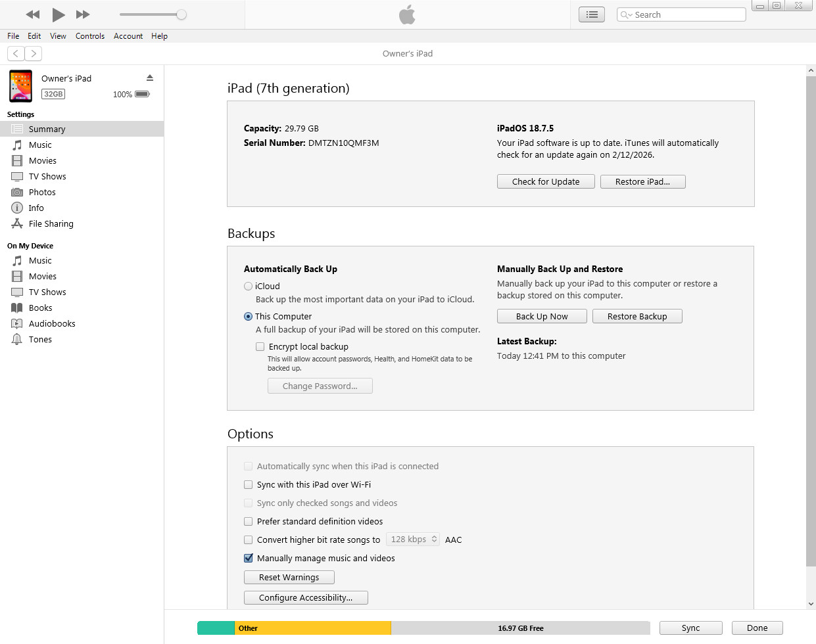The width and height of the screenshot is (816, 644).
Task: Click the Back Up Now button
Action: point(542,316)
